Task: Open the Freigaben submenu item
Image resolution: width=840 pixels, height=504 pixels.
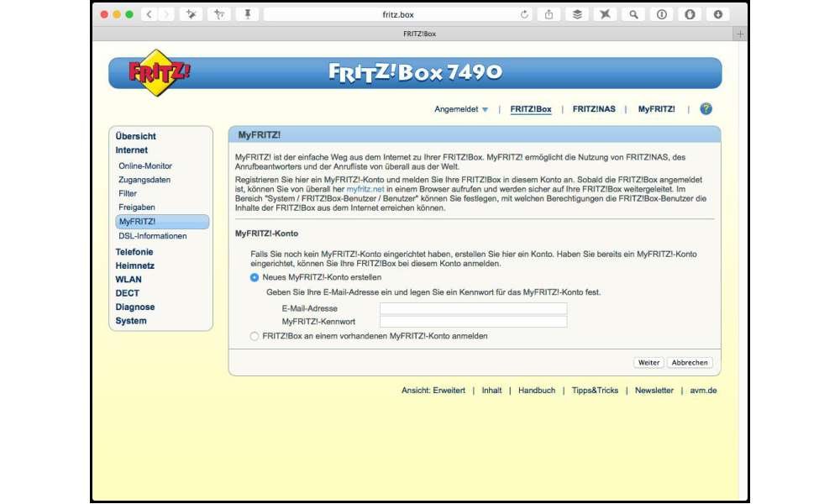Action: pyautogui.click(x=137, y=207)
